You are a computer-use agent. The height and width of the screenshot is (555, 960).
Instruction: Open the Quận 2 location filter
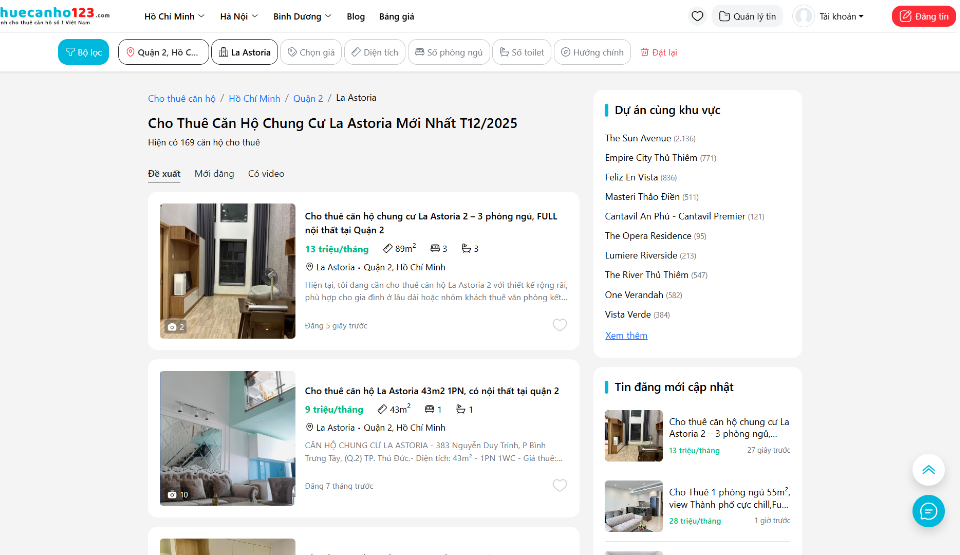[x=163, y=52]
